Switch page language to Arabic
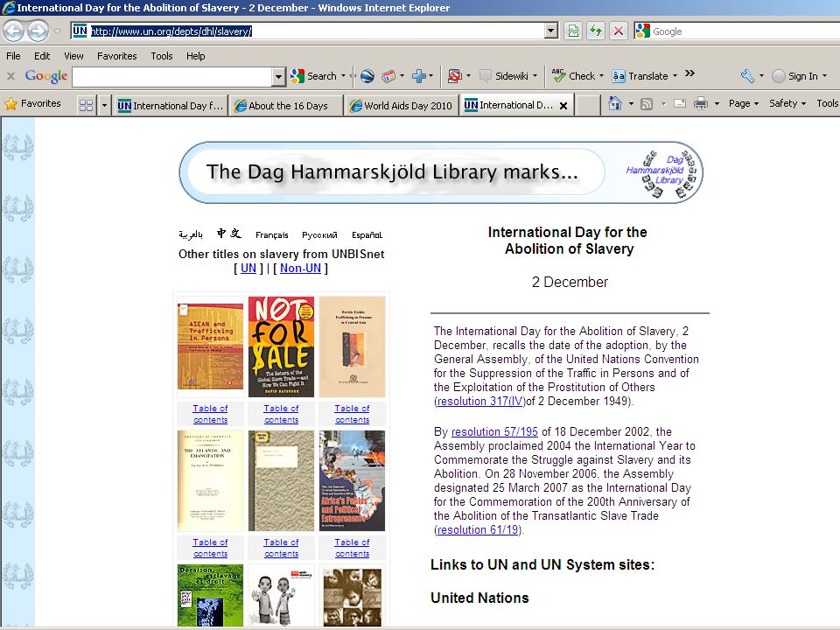 [x=191, y=234]
